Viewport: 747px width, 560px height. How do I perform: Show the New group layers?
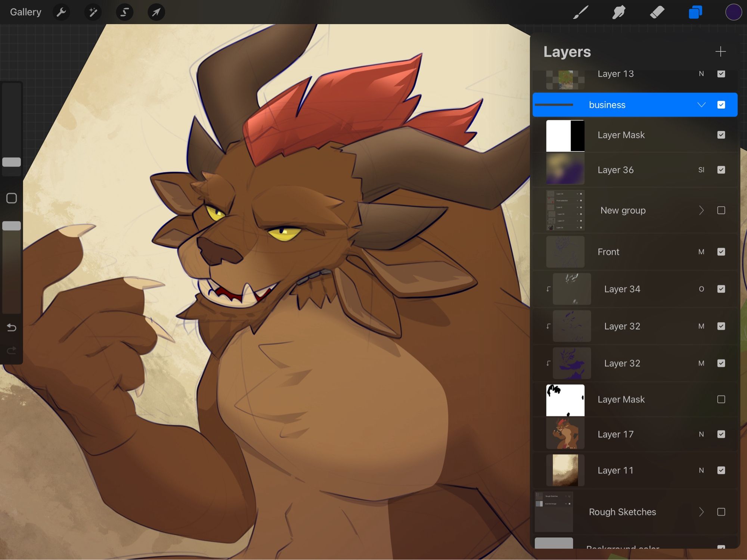click(x=721, y=211)
